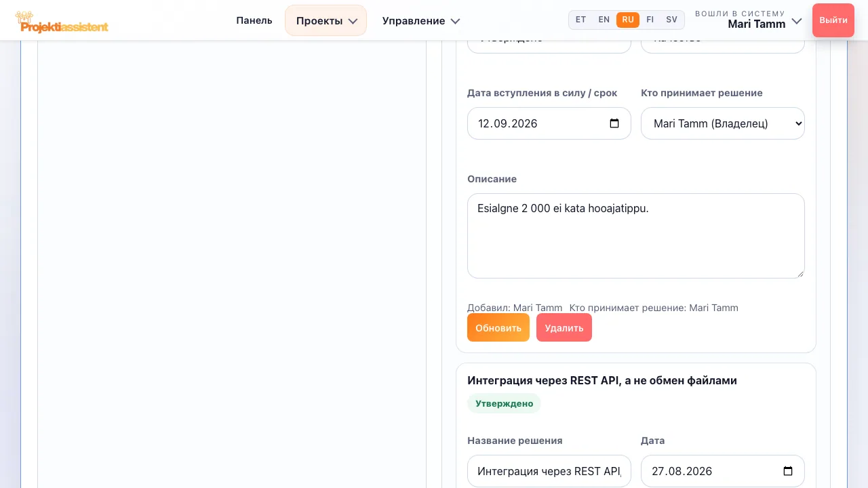Click the Выйти button

[833, 20]
